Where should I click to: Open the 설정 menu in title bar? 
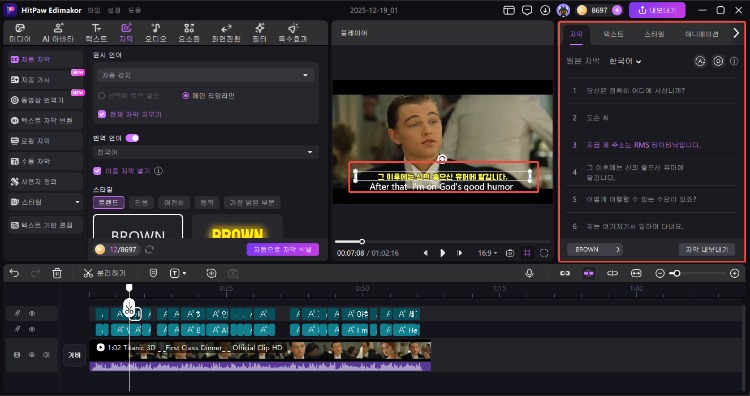[x=114, y=10]
